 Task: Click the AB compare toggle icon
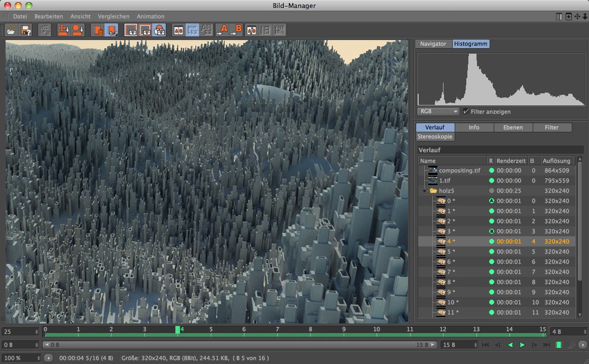pos(178,30)
